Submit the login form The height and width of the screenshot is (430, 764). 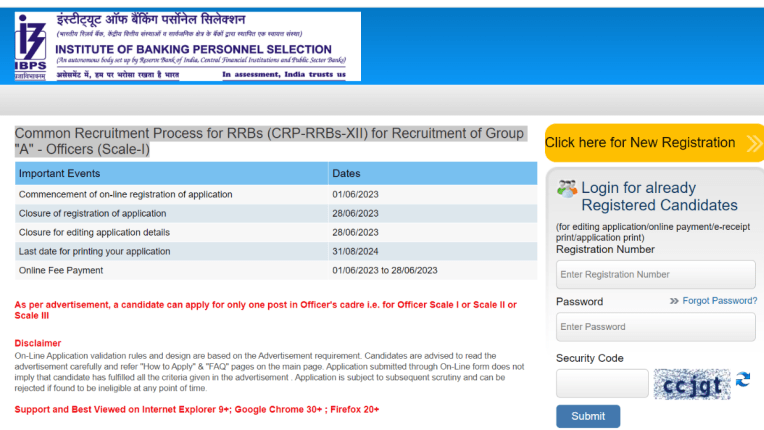(x=588, y=416)
